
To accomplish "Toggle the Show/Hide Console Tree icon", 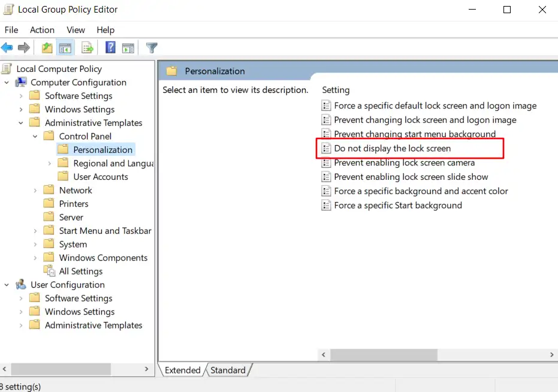I will (x=66, y=47).
